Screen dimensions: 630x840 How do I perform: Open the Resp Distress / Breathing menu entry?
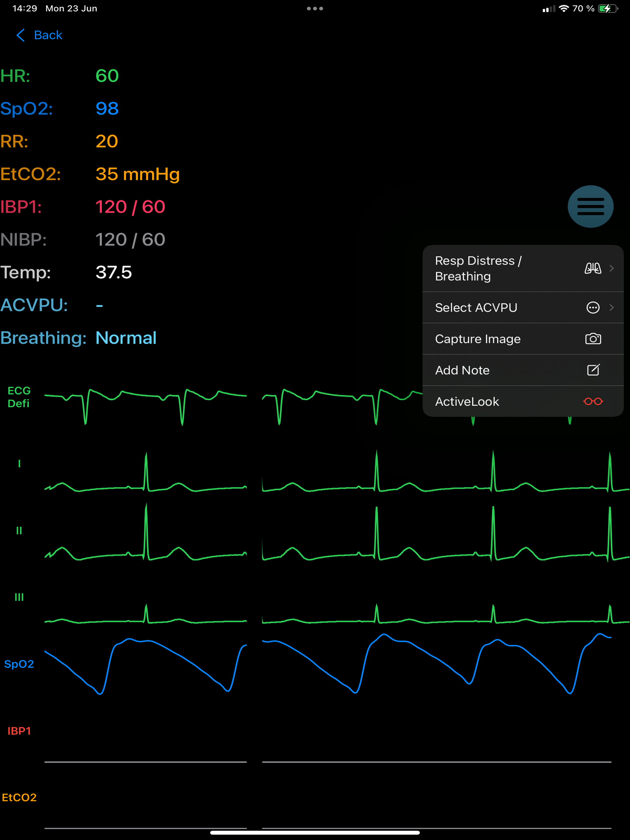(x=523, y=269)
